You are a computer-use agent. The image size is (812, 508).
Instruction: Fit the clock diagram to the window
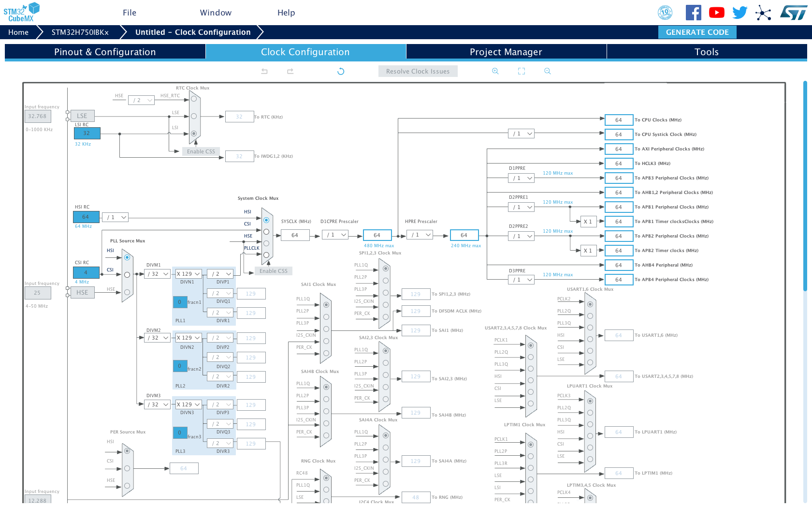pos(522,71)
